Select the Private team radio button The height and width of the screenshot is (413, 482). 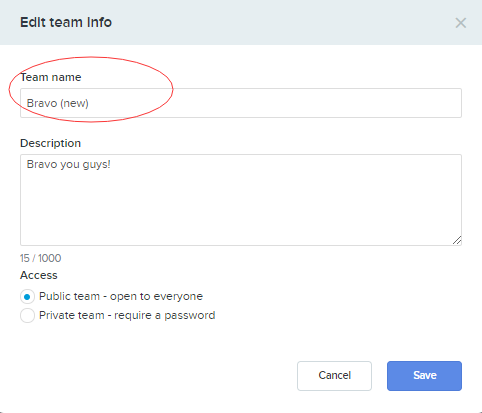27,315
